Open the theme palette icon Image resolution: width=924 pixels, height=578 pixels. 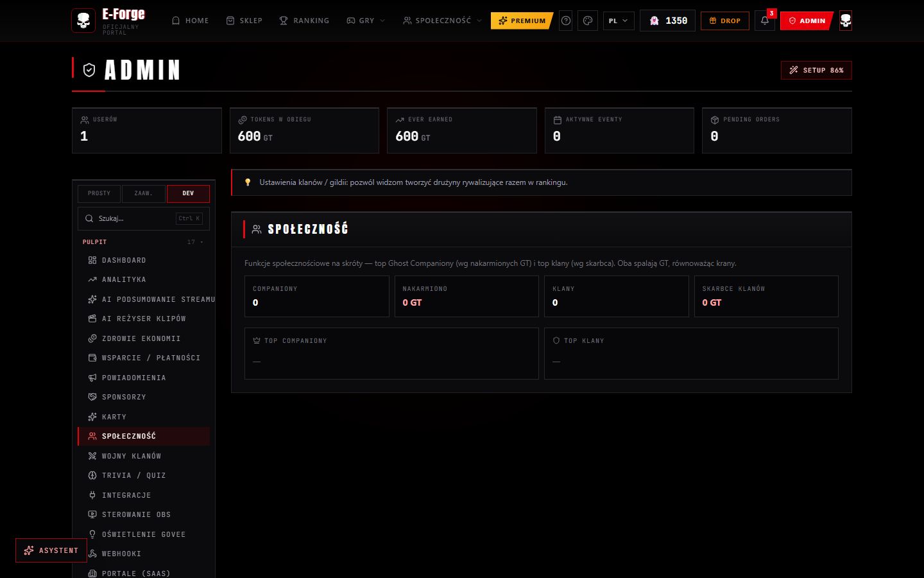(588, 21)
